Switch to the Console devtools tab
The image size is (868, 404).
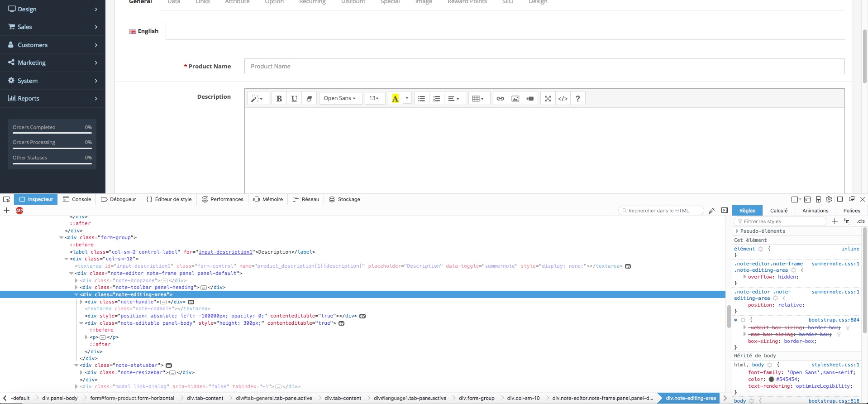tap(77, 199)
